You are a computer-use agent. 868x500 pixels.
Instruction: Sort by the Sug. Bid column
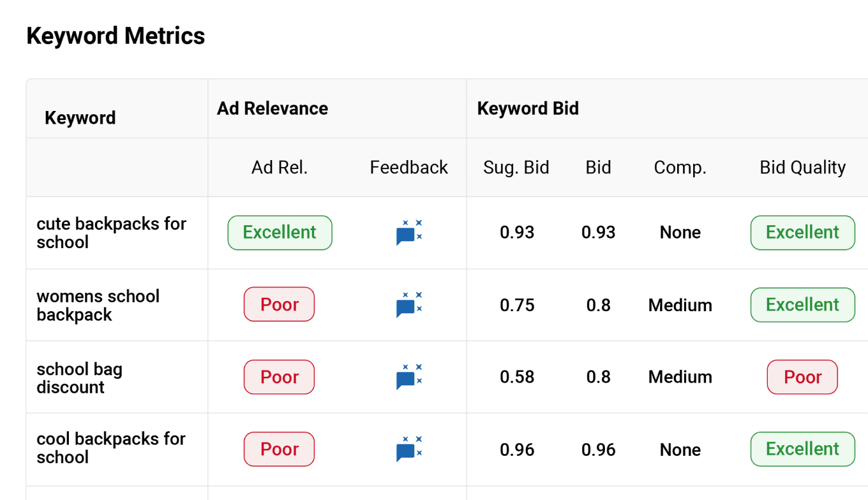(x=516, y=168)
